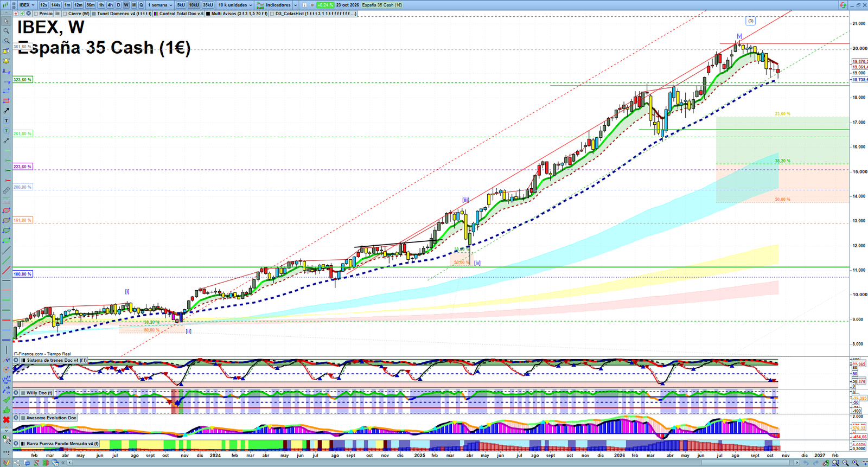Click the green checkmark icon
Screen dimensions: 868x467
(6, 400)
